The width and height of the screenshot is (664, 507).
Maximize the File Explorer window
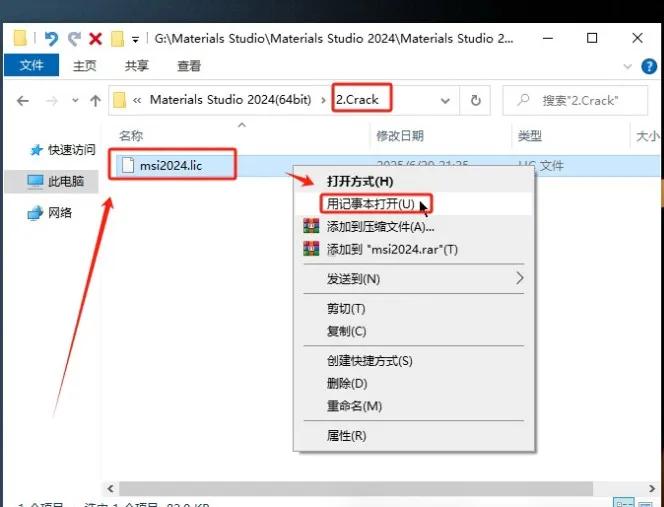(592, 39)
